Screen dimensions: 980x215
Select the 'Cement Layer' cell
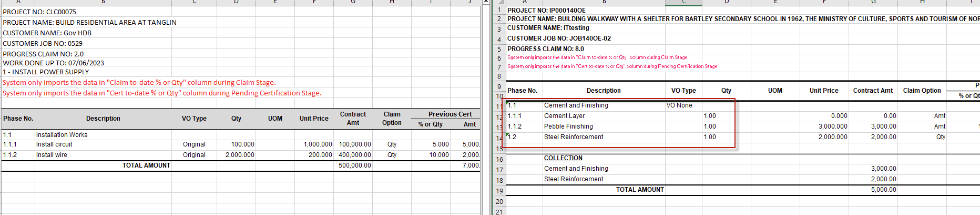click(564, 116)
